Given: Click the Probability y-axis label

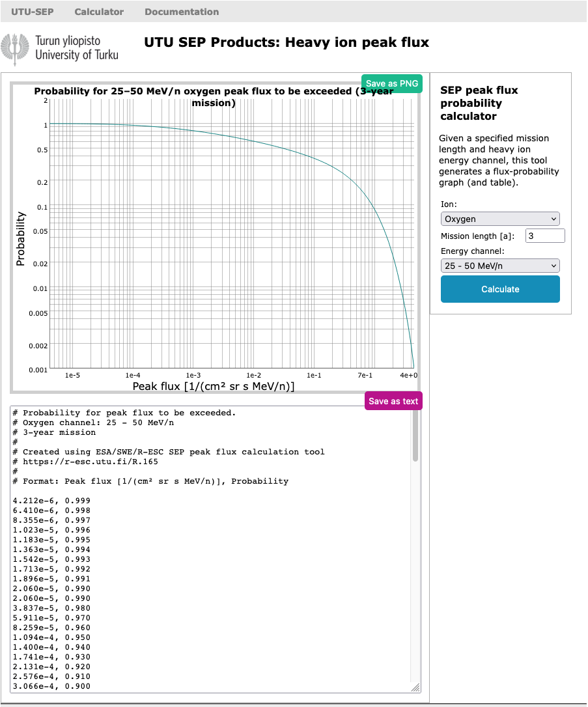Looking at the screenshot, I should point(21,238).
